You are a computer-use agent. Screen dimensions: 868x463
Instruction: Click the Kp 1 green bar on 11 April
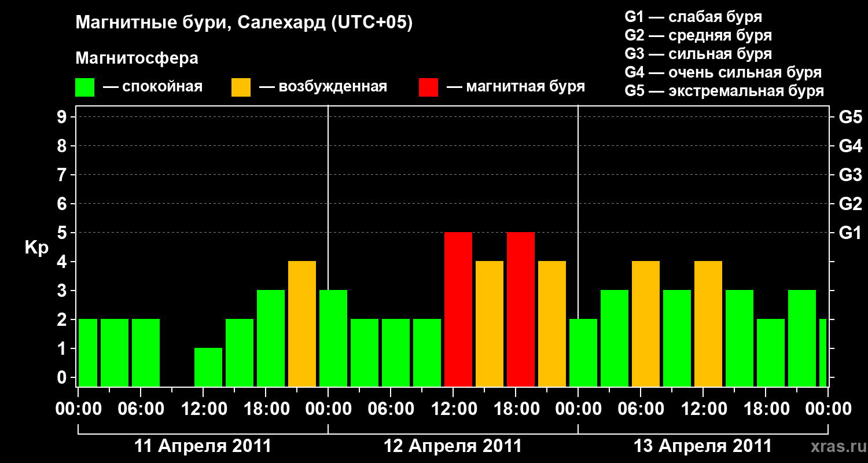click(208, 368)
